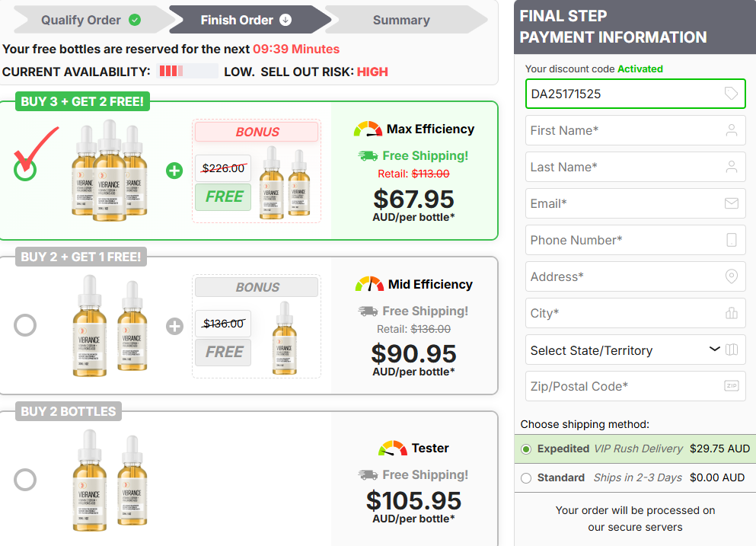Click the $105.95 price text
This screenshot has width=756, height=546.
pos(413,500)
